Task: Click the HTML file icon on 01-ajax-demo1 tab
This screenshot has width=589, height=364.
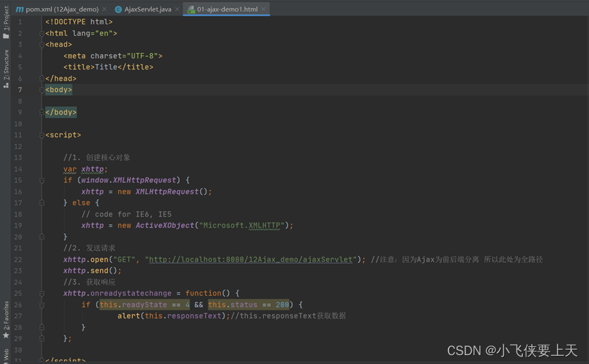Action: point(191,10)
